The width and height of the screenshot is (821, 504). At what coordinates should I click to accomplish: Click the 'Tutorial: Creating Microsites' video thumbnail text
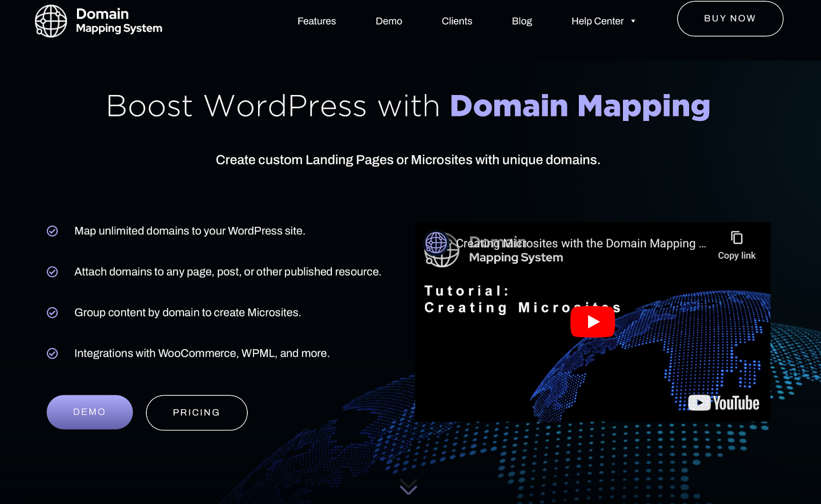click(522, 299)
